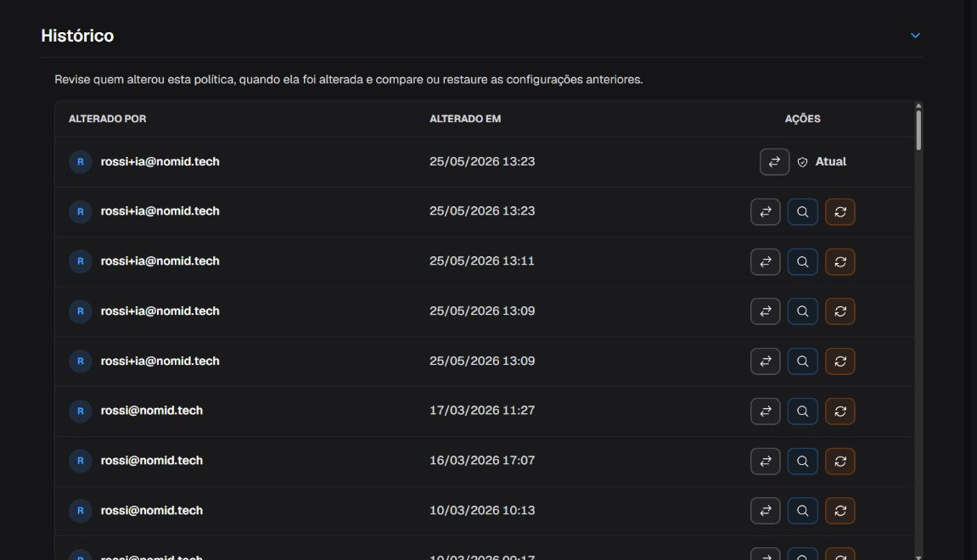View the 16/03/2026 17:07 entry details
The height and width of the screenshot is (560, 977).
[802, 461]
